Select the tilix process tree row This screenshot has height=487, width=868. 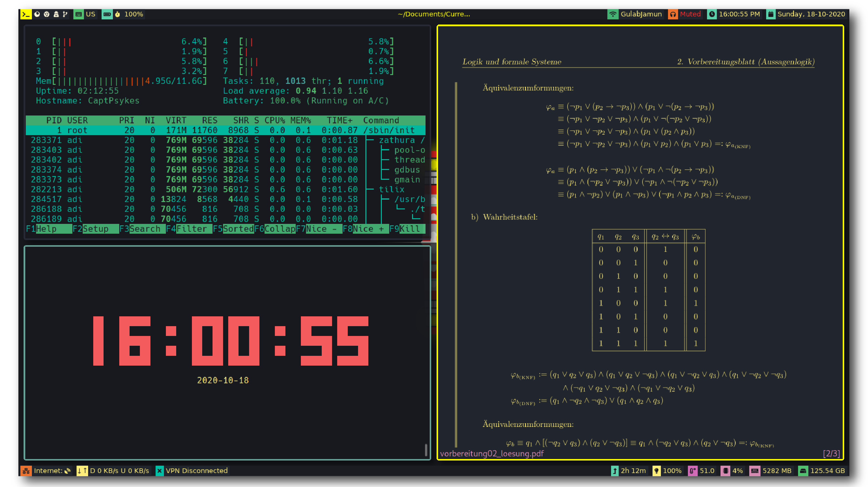(x=225, y=189)
